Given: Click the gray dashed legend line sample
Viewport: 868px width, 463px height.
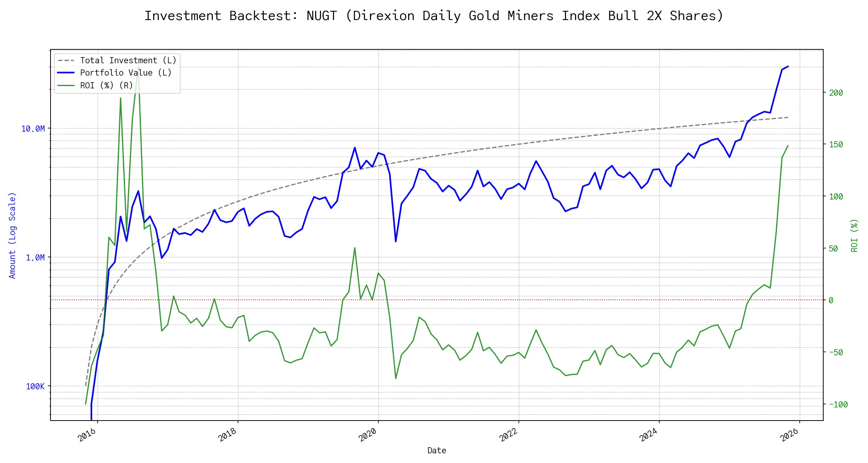Looking at the screenshot, I should tap(66, 61).
